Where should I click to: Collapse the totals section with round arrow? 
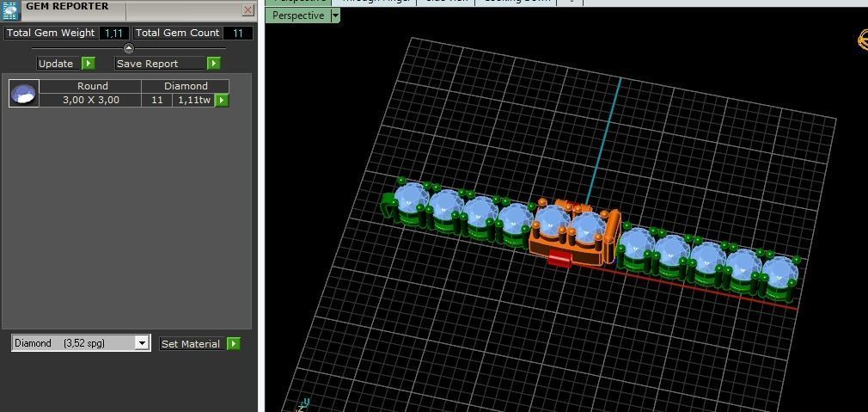(x=128, y=48)
